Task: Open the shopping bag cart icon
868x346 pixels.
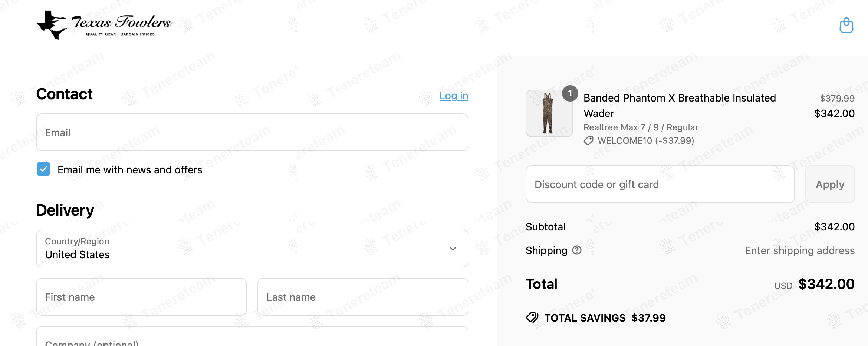Action: (846, 26)
